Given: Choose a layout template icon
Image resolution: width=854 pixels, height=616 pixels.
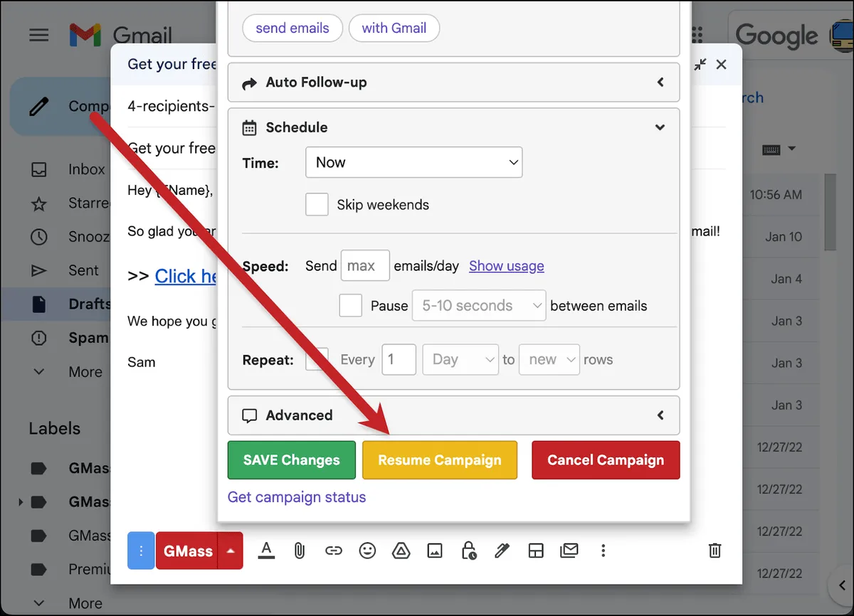Looking at the screenshot, I should pos(536,550).
